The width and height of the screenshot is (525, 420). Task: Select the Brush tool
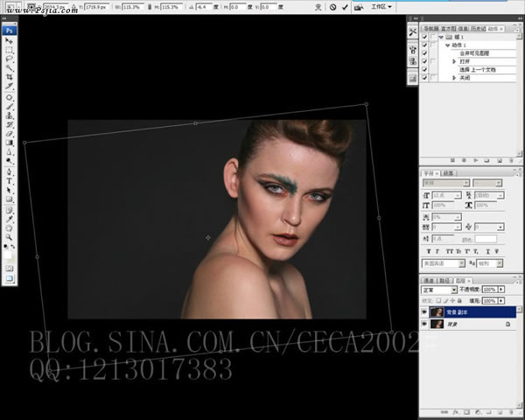[9, 107]
